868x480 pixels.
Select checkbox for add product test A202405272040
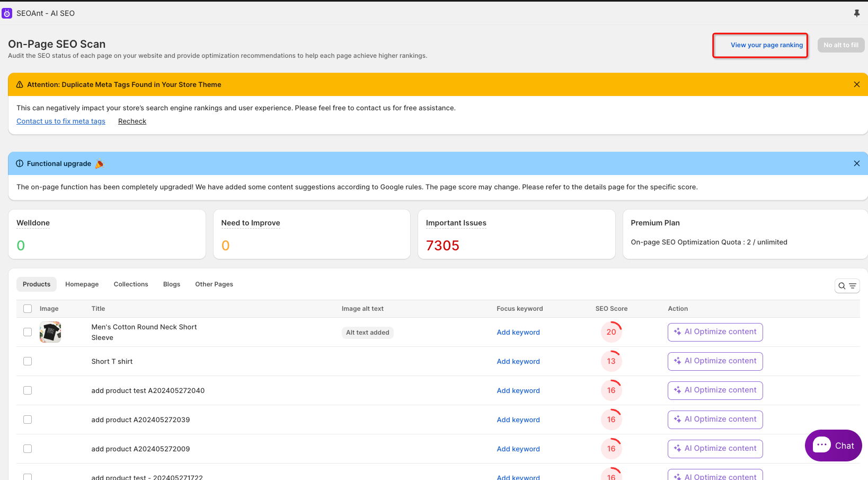[28, 390]
